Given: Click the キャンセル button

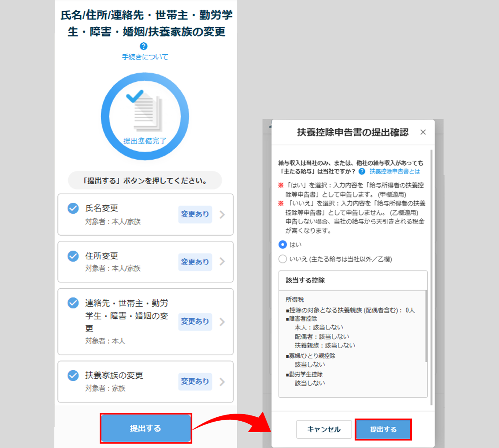Looking at the screenshot, I should pyautogui.click(x=324, y=429).
